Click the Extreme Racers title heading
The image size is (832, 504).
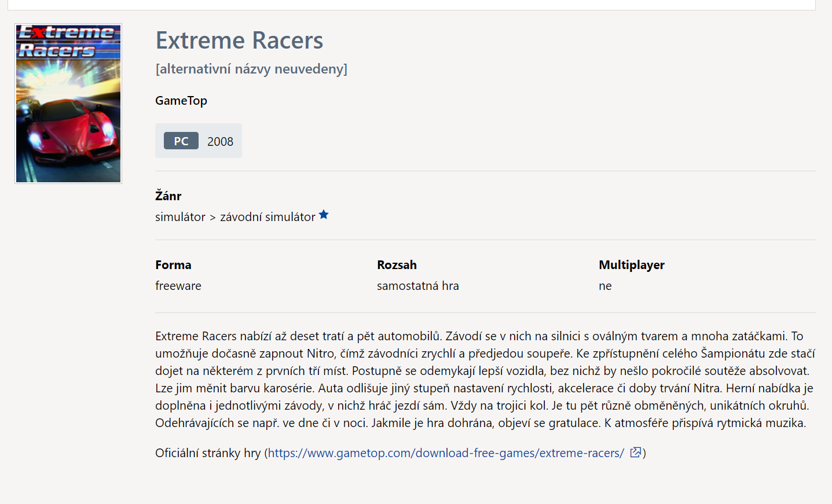coord(239,41)
